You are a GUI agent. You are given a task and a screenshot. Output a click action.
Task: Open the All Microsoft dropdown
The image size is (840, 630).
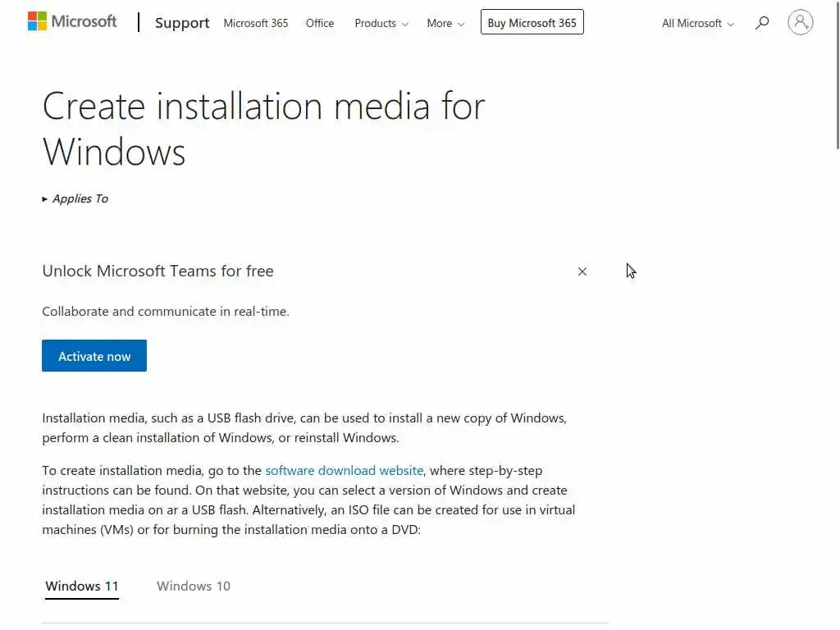click(698, 23)
